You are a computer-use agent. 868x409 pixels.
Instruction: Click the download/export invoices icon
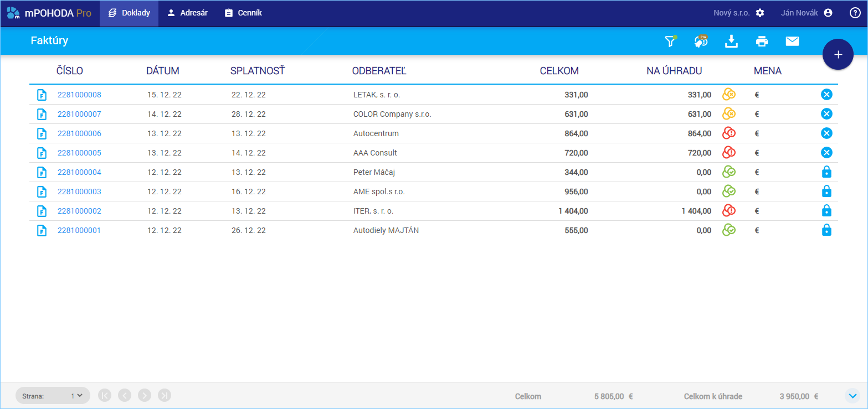coord(732,41)
